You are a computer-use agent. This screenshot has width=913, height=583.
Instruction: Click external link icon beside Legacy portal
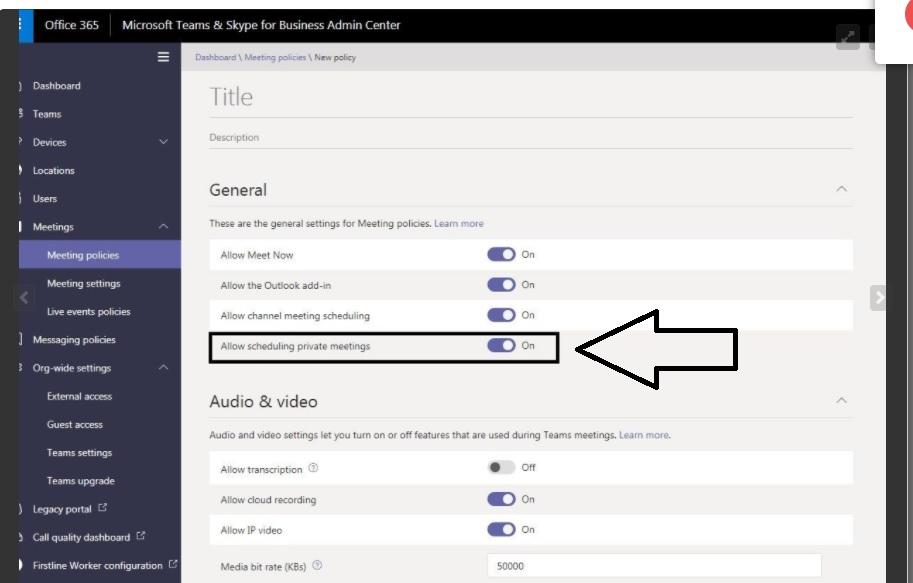(x=104, y=509)
